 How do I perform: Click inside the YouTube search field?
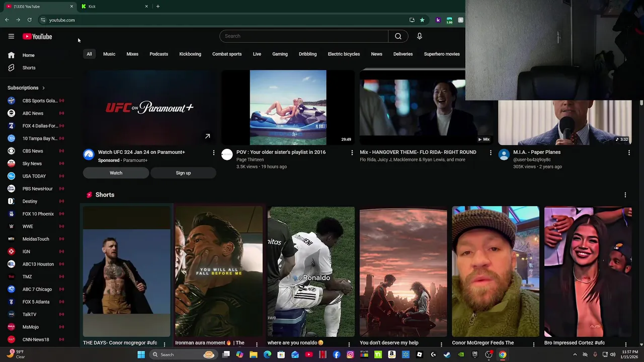click(304, 36)
